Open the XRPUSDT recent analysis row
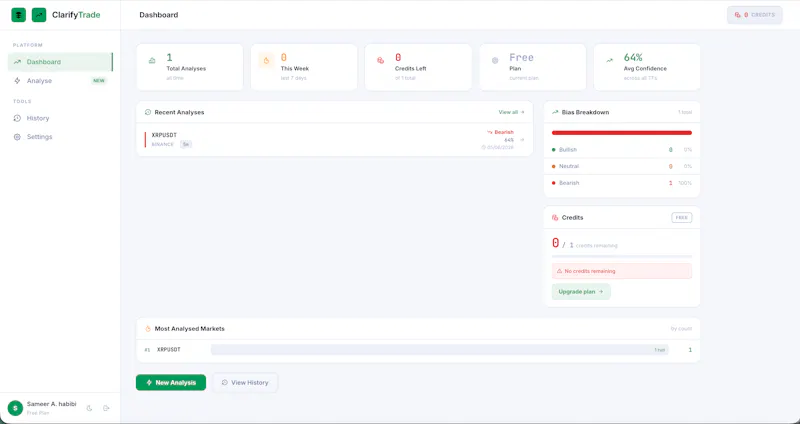This screenshot has height=424, width=800. (335, 139)
